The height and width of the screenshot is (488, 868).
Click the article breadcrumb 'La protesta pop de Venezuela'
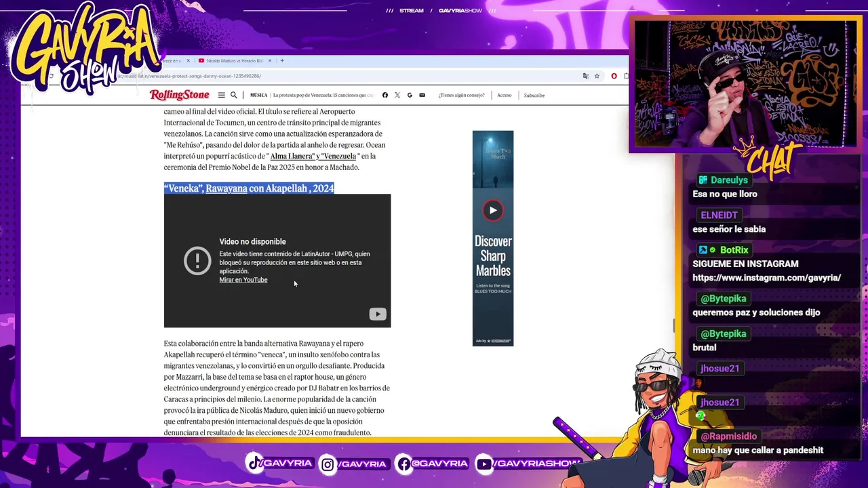click(323, 95)
